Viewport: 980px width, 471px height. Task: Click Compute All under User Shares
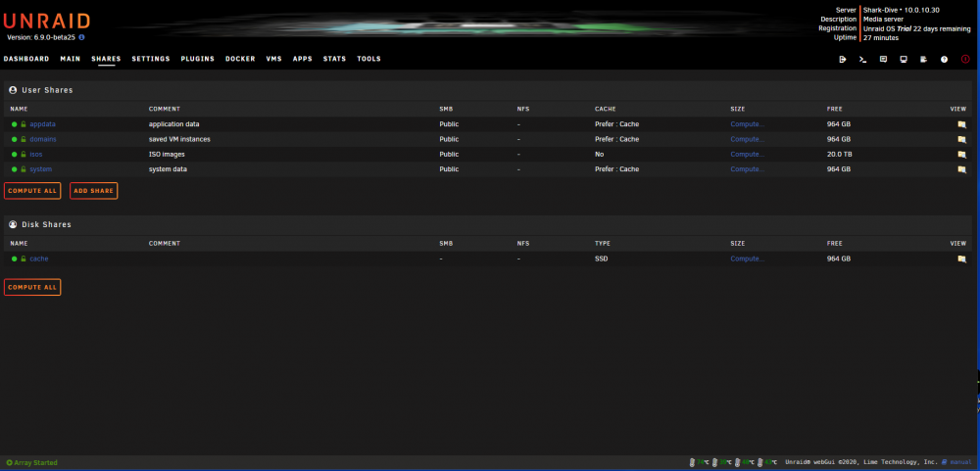pos(32,191)
